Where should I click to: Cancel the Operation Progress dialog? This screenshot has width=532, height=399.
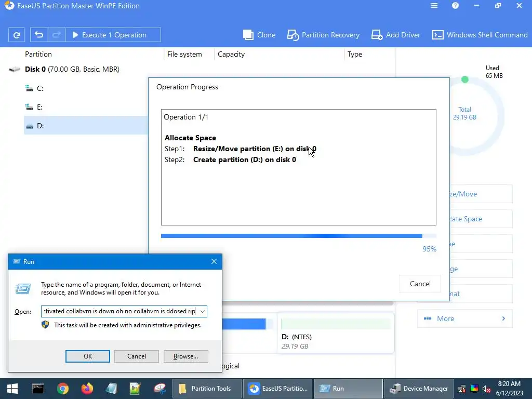(420, 284)
